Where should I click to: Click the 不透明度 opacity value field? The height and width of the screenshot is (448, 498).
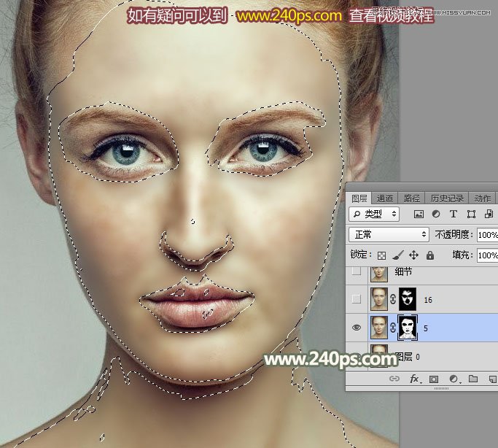pos(487,235)
